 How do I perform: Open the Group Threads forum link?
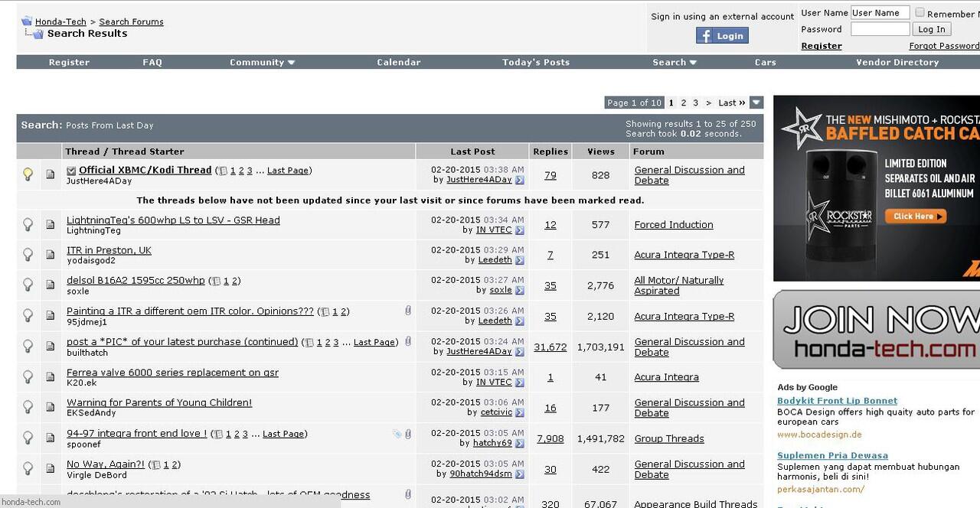click(x=669, y=439)
